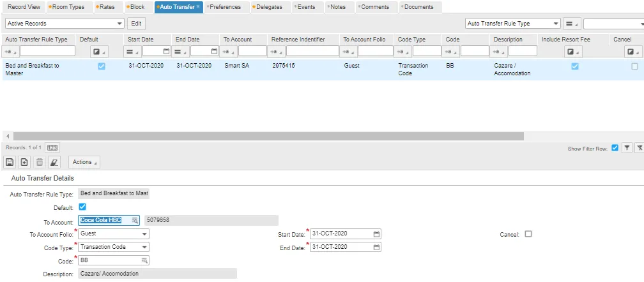
Task: Switch to Comments tab
Action: pos(376,7)
